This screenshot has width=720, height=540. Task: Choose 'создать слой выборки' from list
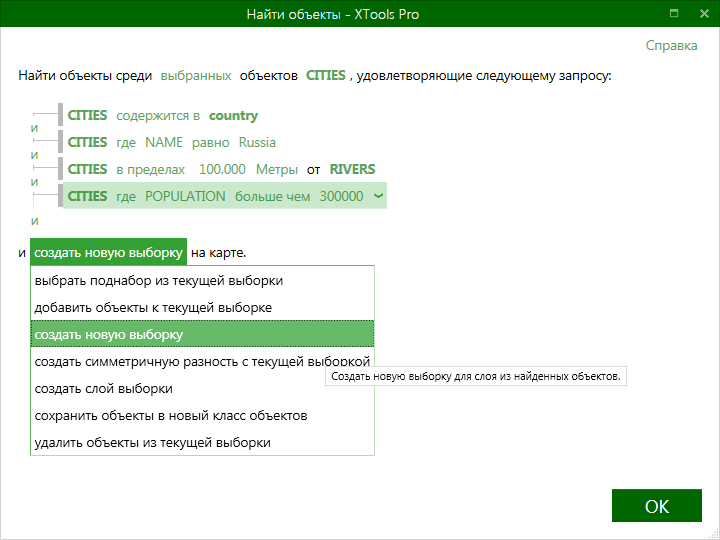pyautogui.click(x=104, y=388)
